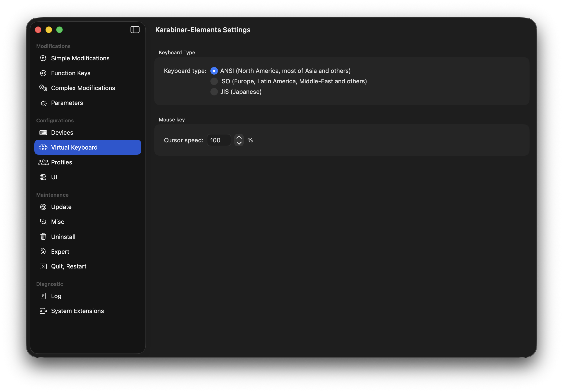Click the speaker icon beside Function Keys
563x392 pixels.
[x=43, y=73]
